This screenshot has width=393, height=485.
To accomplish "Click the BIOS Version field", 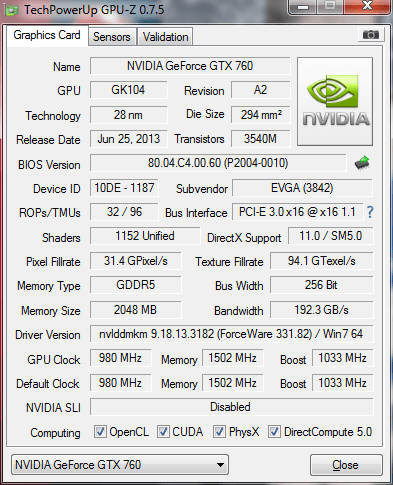I will pos(218,163).
